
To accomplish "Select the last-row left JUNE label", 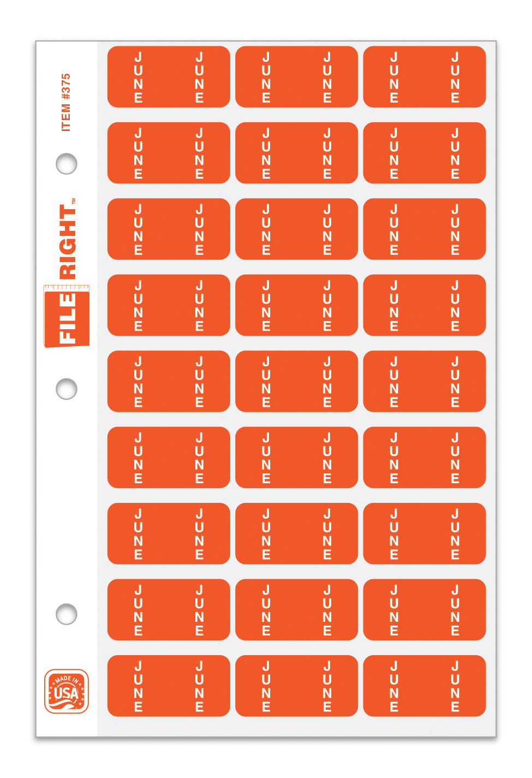I will (x=169, y=686).
